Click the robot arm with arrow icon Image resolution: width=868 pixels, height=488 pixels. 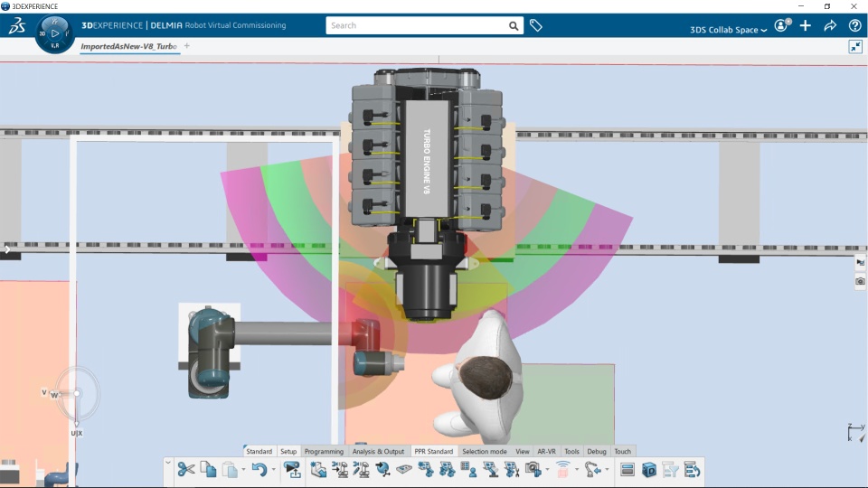pyautogui.click(x=593, y=470)
